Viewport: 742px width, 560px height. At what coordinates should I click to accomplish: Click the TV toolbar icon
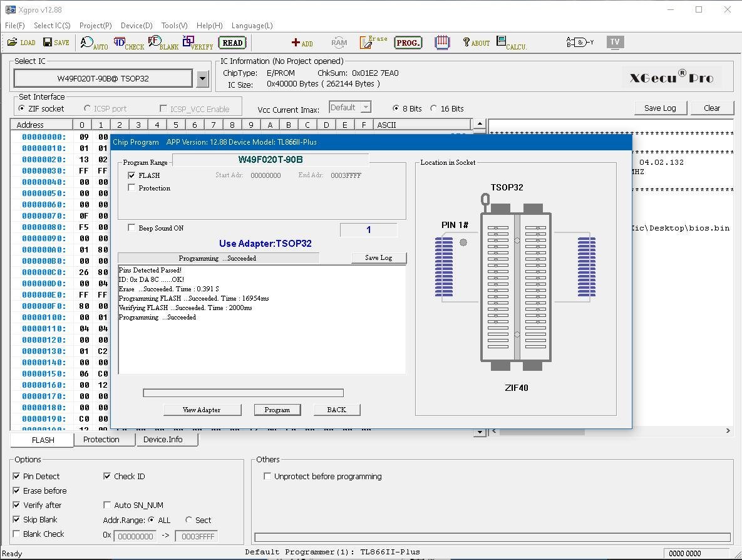[615, 42]
